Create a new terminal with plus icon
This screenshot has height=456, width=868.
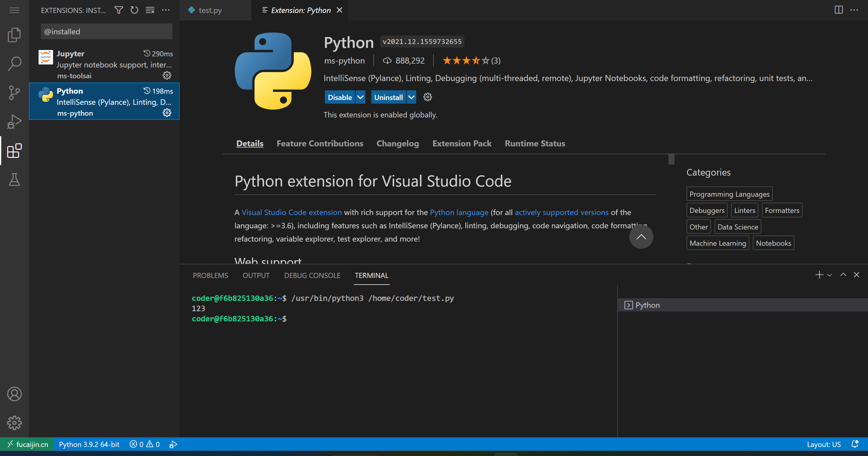pyautogui.click(x=819, y=275)
